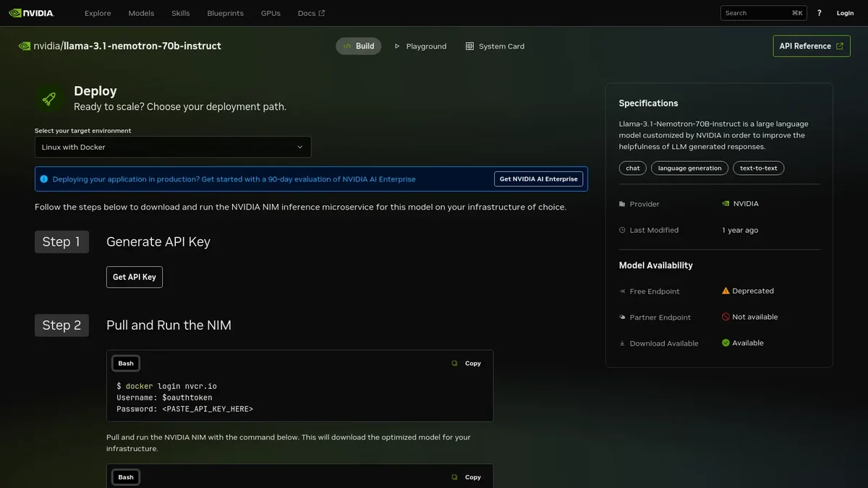Click the Playground play icon

click(x=397, y=46)
